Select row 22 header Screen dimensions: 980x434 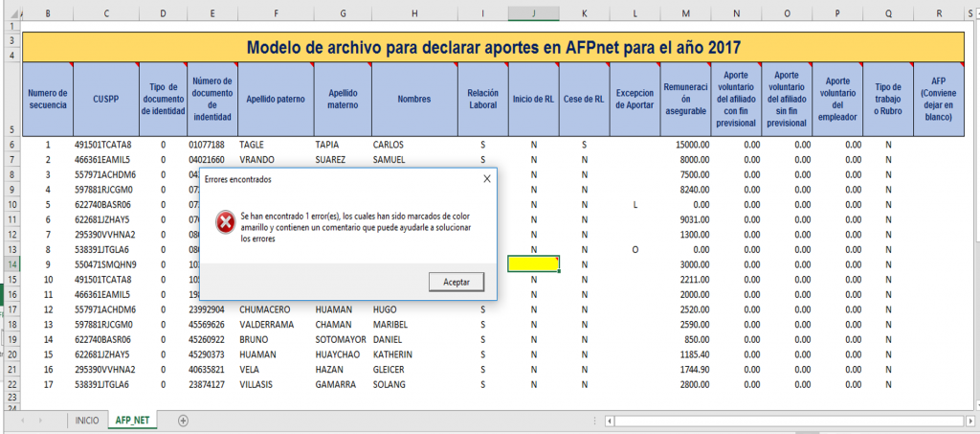[x=11, y=384]
